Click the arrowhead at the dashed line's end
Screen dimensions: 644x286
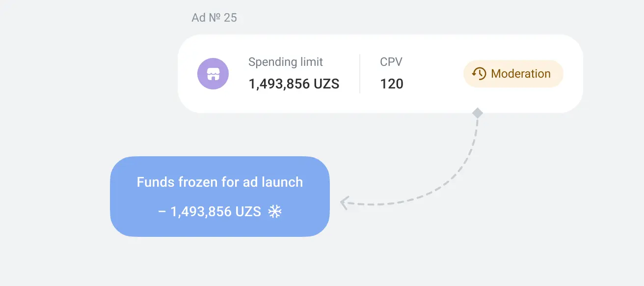[345, 202]
